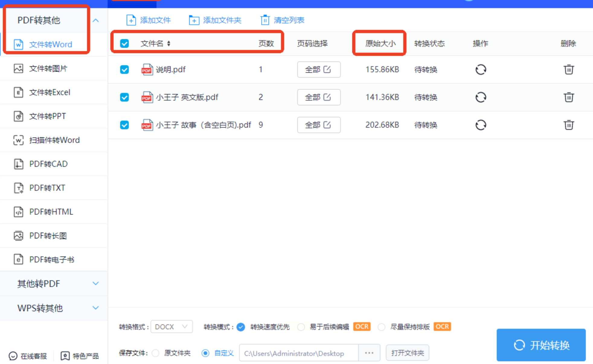Uncheck the 小王子 英文版.pdf checkbox
The width and height of the screenshot is (593, 364).
pos(124,97)
